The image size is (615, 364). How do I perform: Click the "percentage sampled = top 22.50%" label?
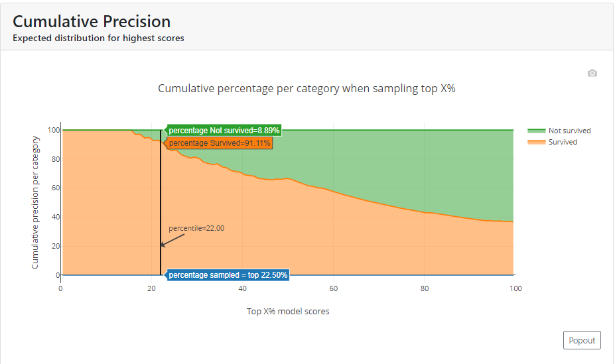pyautogui.click(x=228, y=275)
